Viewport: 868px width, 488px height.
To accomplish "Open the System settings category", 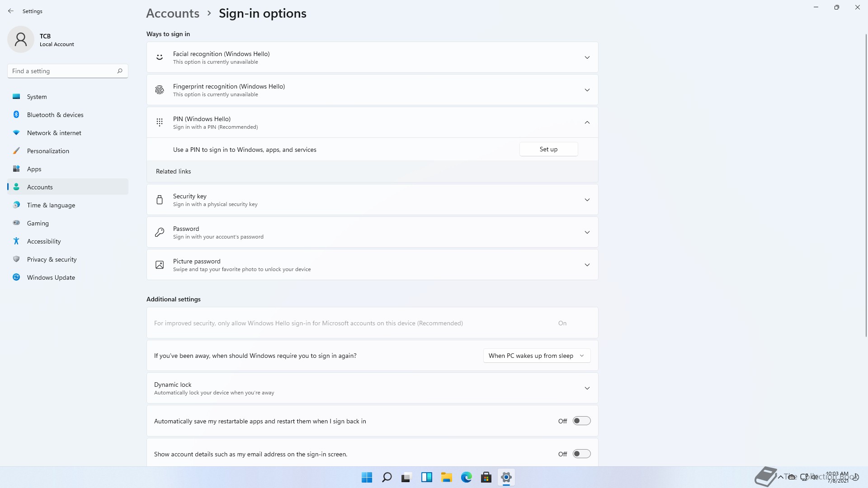I will 68,97.
